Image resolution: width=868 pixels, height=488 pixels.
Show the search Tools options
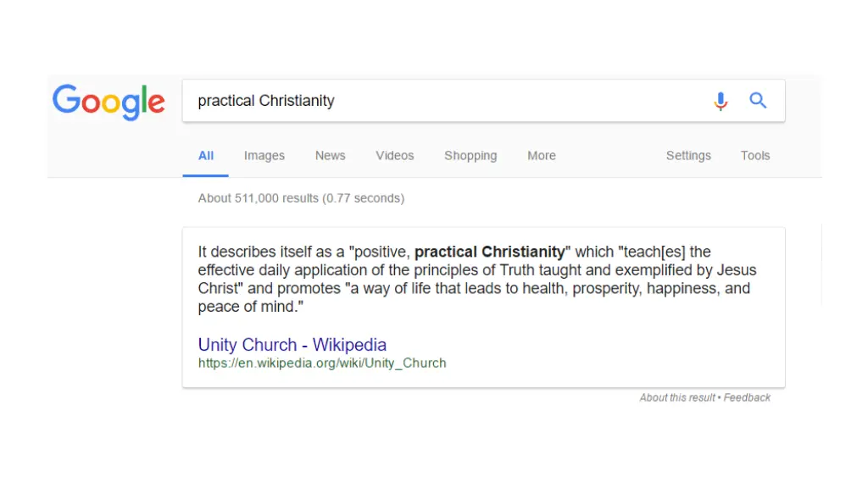[755, 156]
